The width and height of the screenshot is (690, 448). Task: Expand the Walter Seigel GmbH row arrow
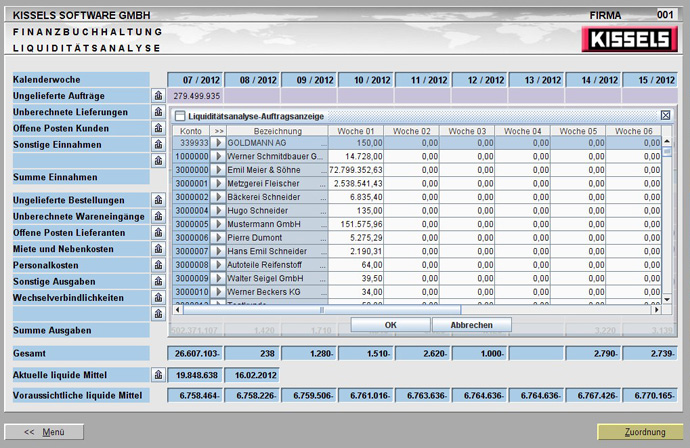pos(218,279)
